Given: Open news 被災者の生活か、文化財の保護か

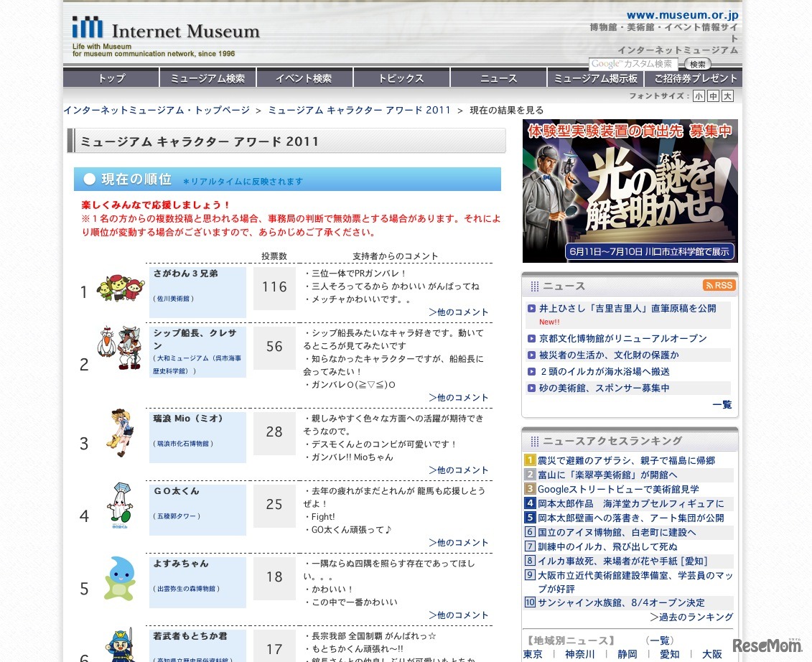Looking at the screenshot, I should [609, 355].
